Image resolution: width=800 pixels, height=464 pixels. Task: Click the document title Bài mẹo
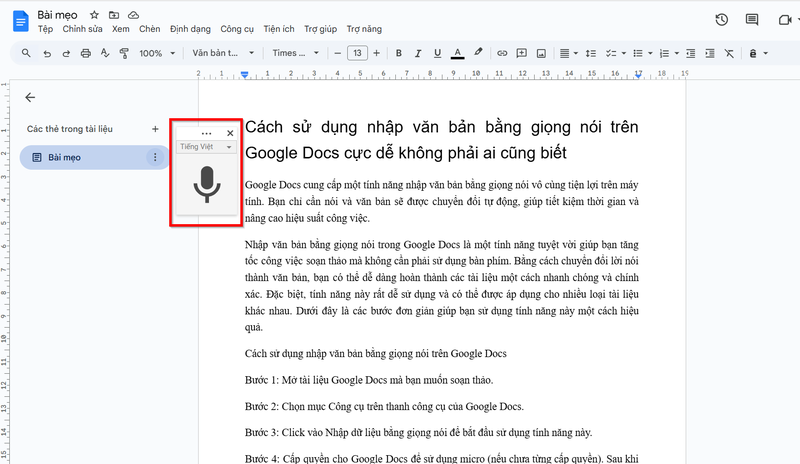pos(57,15)
